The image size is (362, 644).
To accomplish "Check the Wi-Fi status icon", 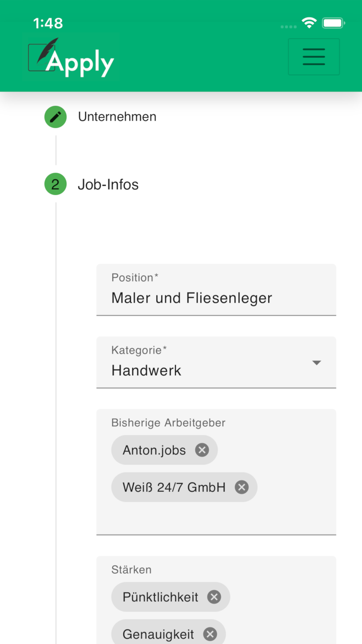I will point(310,23).
